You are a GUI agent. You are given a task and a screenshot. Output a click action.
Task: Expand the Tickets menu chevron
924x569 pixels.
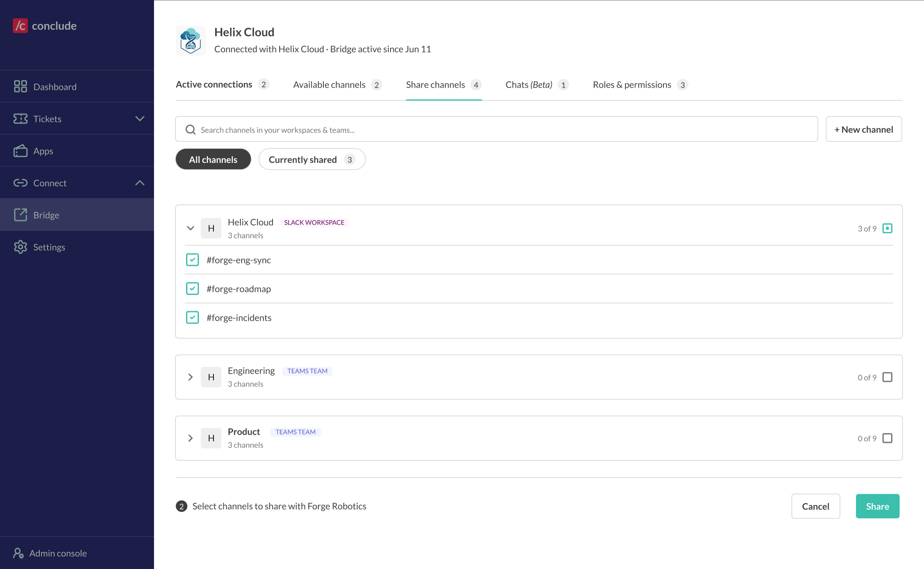(140, 118)
